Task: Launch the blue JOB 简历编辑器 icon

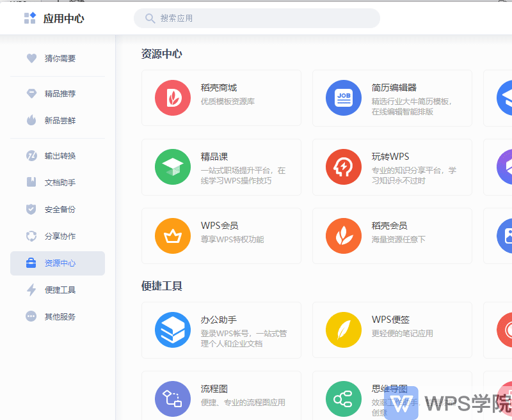Action: (344, 98)
